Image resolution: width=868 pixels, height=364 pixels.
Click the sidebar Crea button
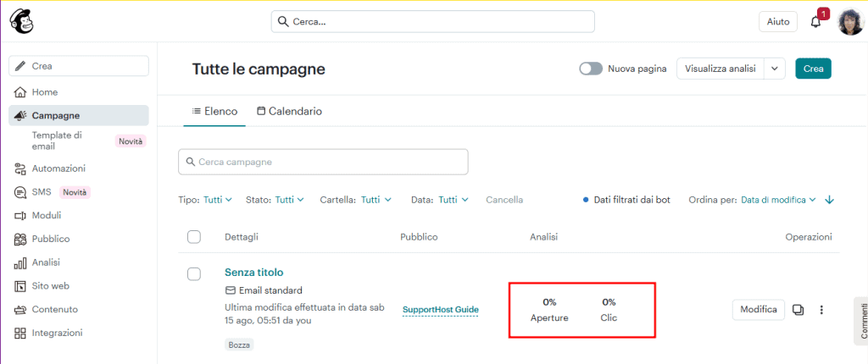[x=79, y=66]
